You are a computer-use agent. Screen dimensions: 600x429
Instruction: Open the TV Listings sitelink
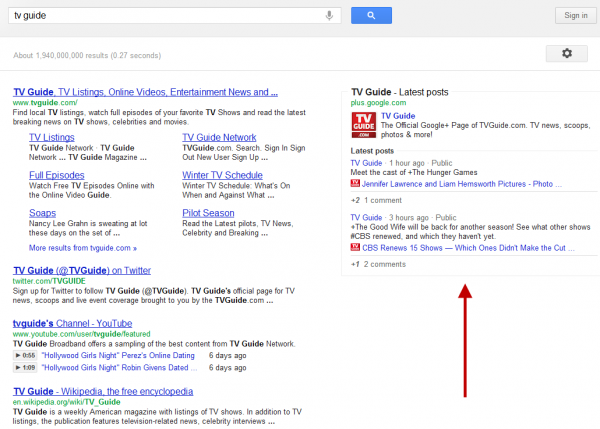[52, 137]
